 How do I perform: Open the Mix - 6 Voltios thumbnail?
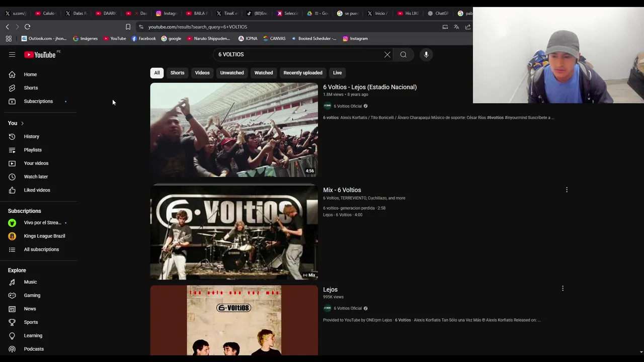point(234,232)
